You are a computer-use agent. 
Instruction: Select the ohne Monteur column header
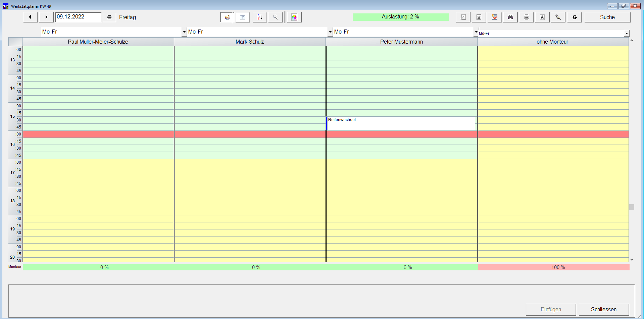tap(553, 42)
